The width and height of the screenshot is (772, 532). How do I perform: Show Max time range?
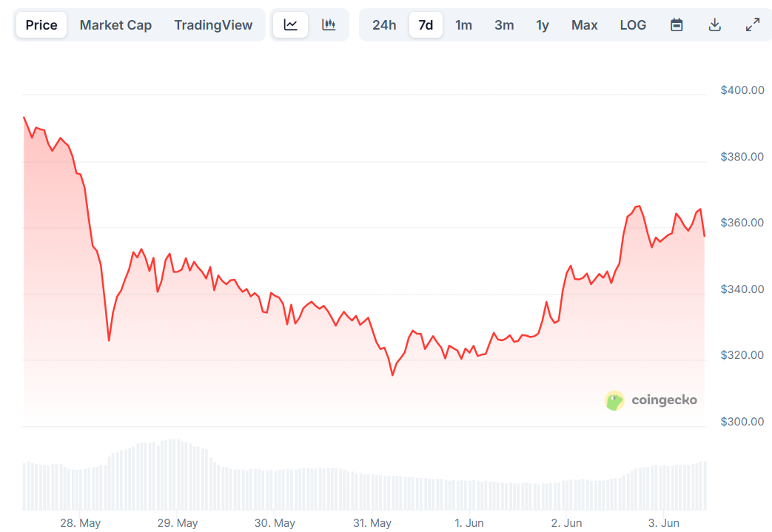coord(585,24)
